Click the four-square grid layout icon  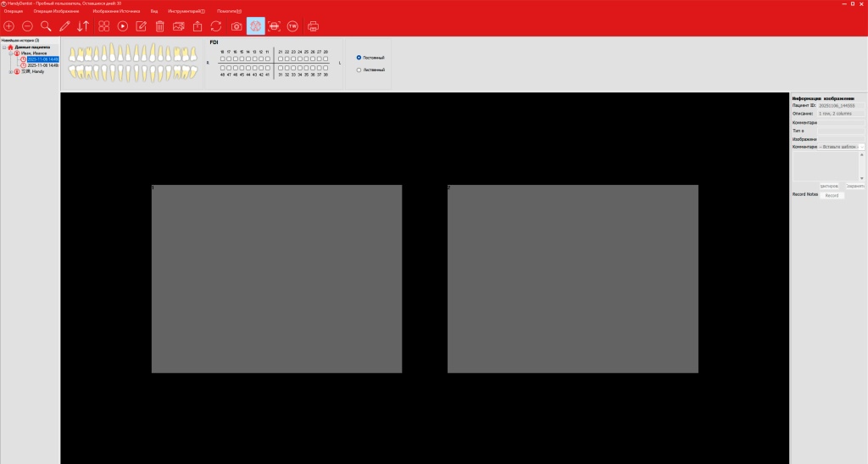click(x=103, y=26)
